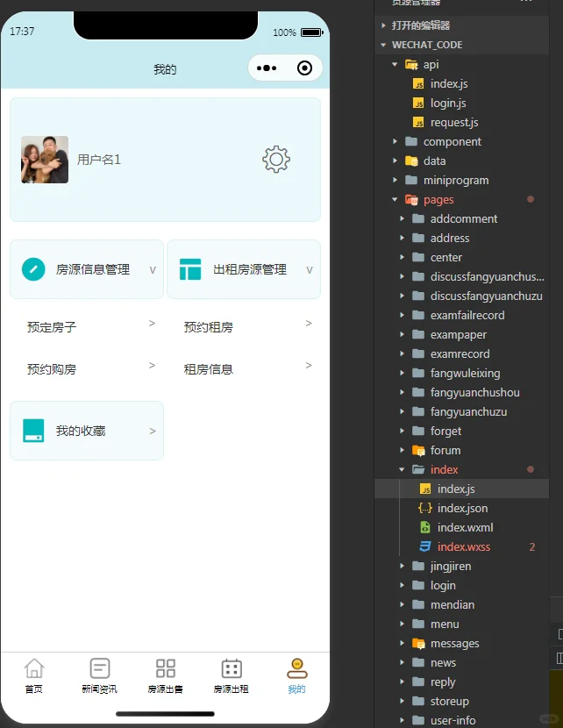The image size is (563, 728).
Task: Collapse the WECHAT_CODE root section
Action: pos(461,45)
